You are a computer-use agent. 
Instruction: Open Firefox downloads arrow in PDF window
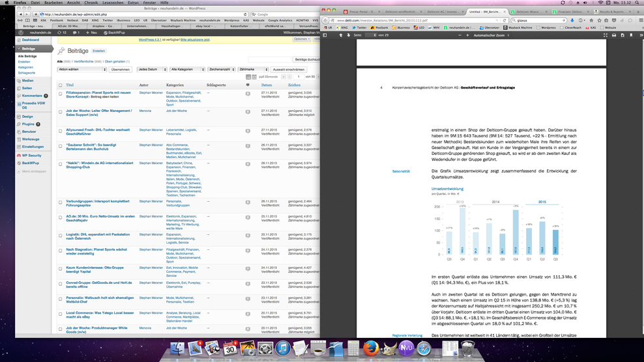pyautogui.click(x=572, y=20)
